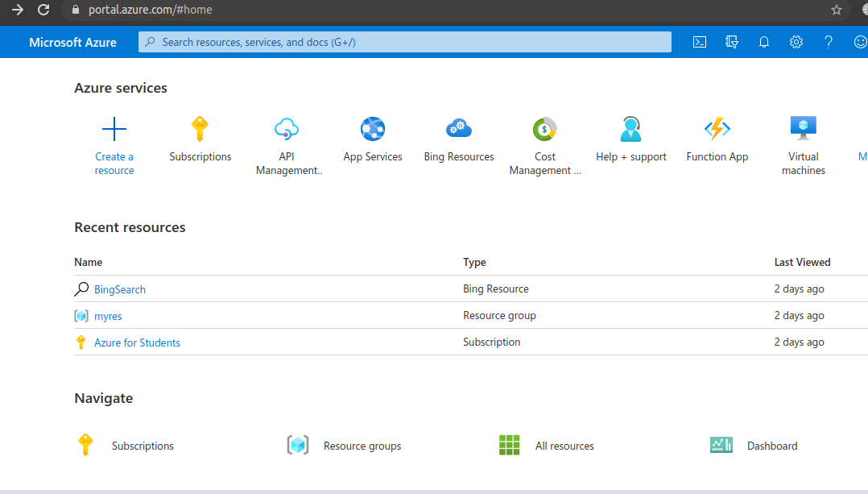Open Resource groups text under Navigate
The width and height of the screenshot is (868, 494).
point(362,446)
